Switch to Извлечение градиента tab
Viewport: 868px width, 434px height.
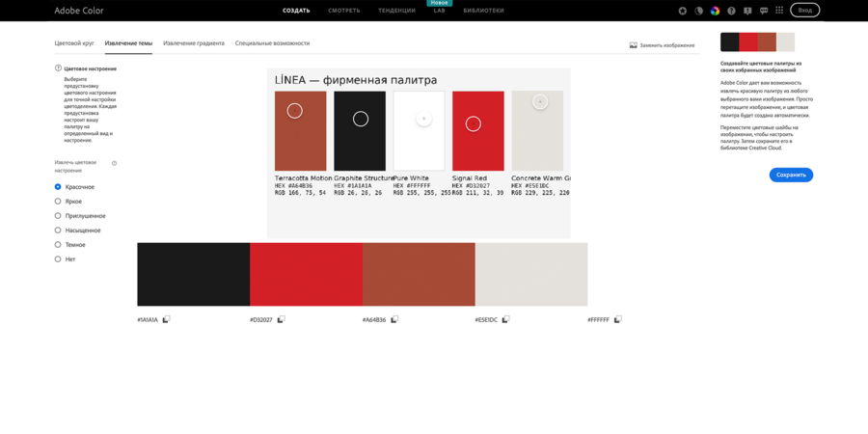click(194, 43)
